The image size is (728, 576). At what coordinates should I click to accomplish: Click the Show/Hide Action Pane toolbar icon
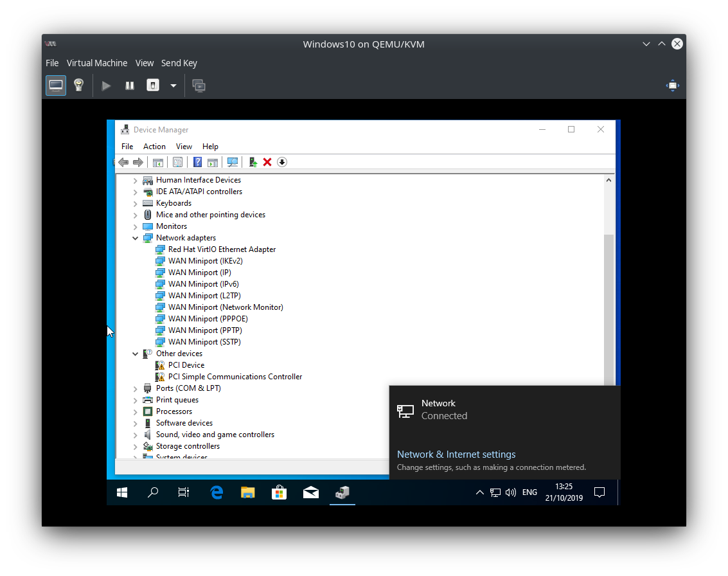point(213,162)
